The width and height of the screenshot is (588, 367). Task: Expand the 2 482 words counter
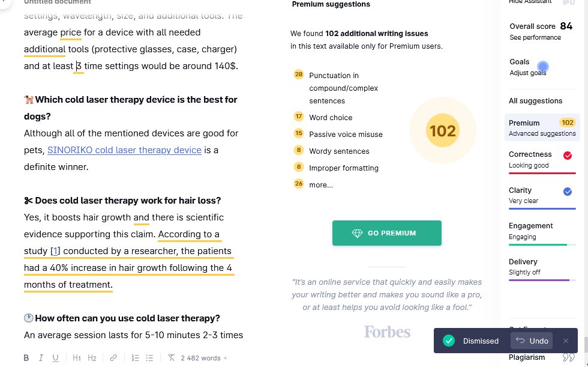click(203, 358)
